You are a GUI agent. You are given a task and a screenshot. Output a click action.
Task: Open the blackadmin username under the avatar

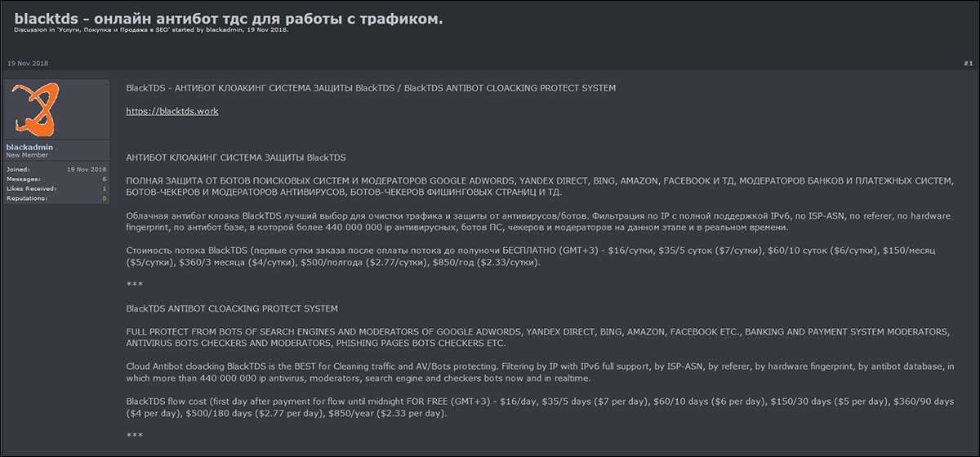(29, 147)
